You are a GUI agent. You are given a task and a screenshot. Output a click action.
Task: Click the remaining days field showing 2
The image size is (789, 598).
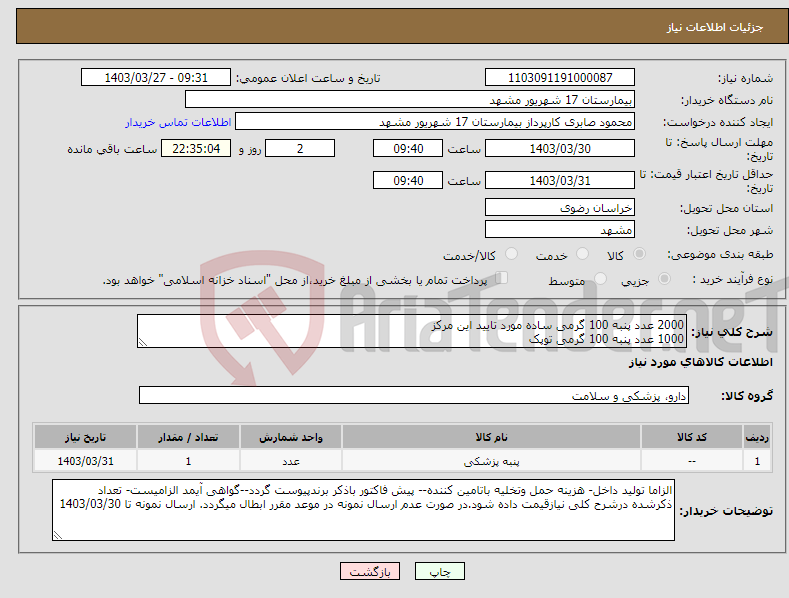[300, 148]
